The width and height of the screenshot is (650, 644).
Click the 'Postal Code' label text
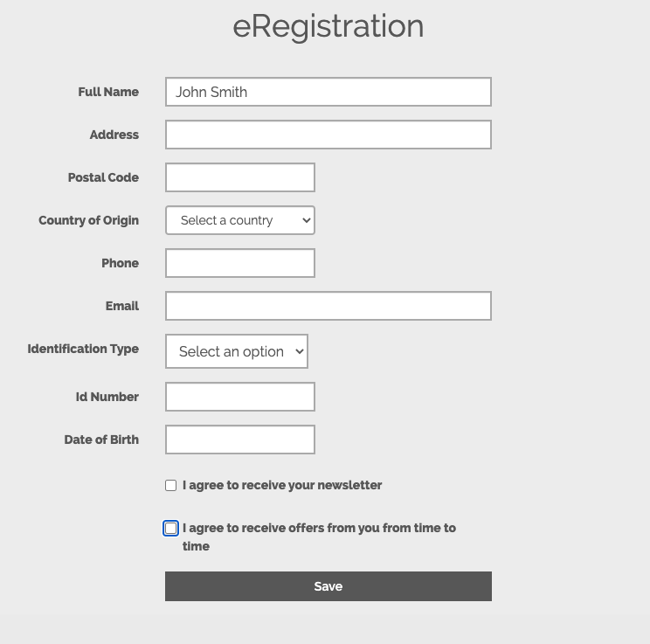pyautogui.click(x=103, y=177)
